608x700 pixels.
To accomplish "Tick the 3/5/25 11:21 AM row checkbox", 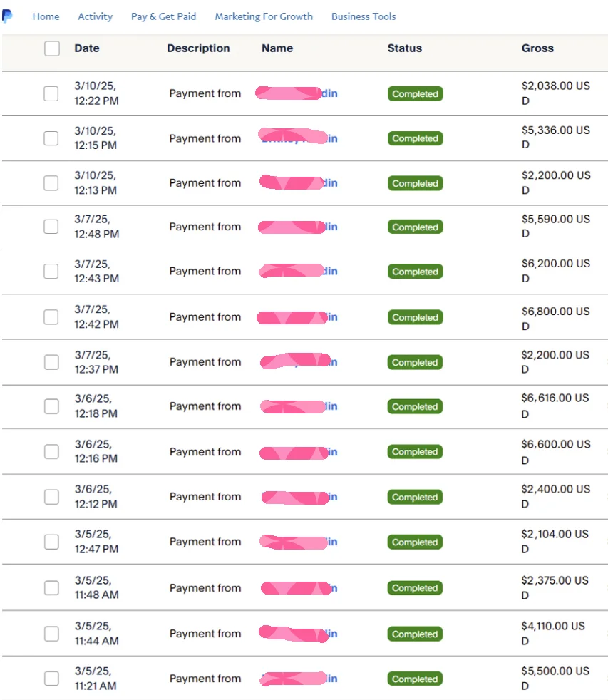I will (x=51, y=678).
